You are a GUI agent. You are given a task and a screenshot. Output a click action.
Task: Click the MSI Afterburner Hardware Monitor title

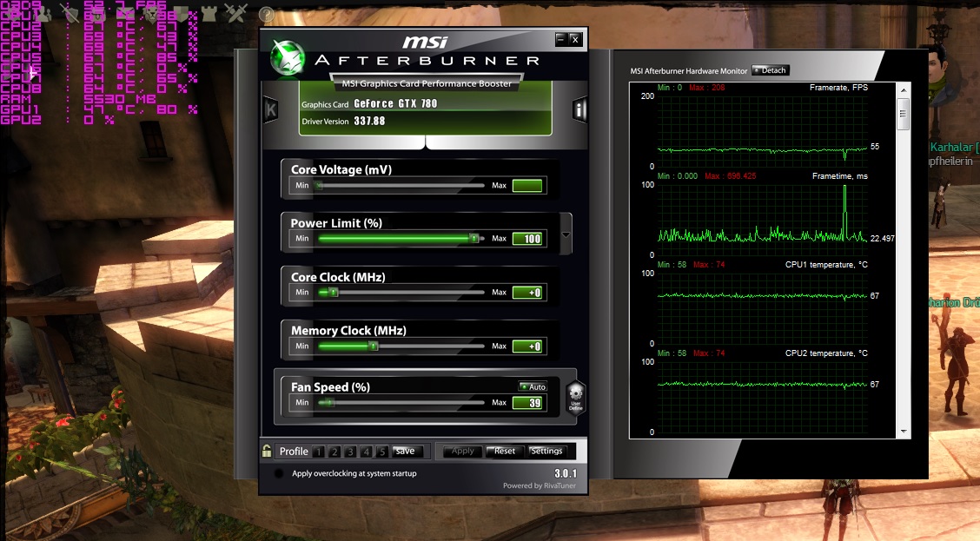point(689,71)
